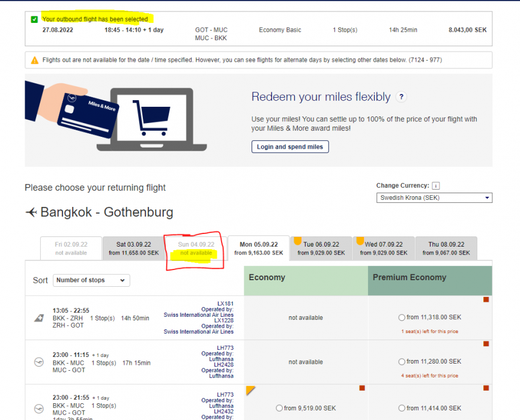Screen dimensions: 520x420
Task: Click the Premium Economy column header
Action: tap(429, 278)
